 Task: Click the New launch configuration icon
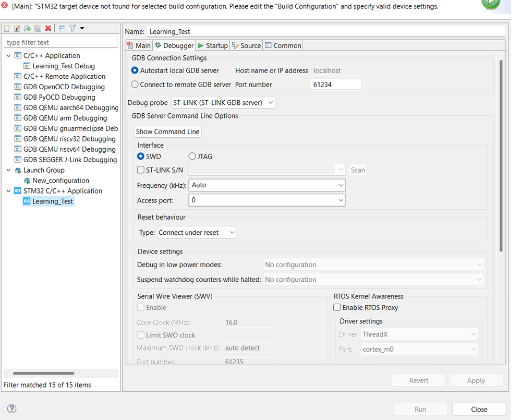[x=7, y=28]
